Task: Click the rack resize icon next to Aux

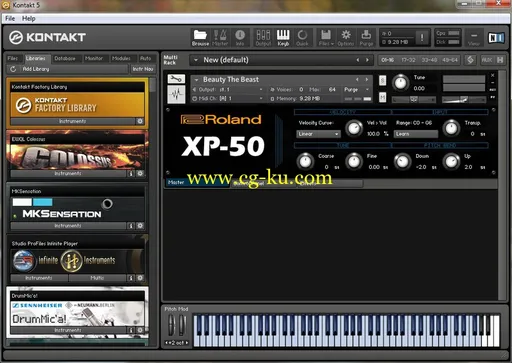Action: tap(470, 60)
